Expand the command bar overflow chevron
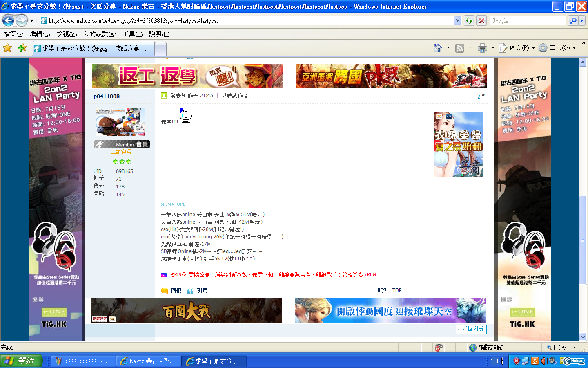The width and height of the screenshot is (588, 368). click(x=584, y=43)
